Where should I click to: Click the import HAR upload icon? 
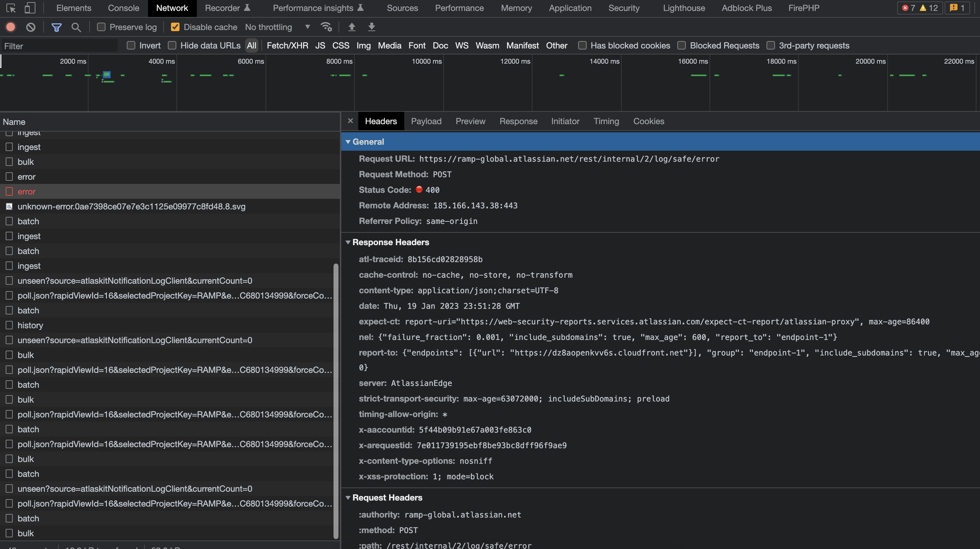tap(352, 27)
